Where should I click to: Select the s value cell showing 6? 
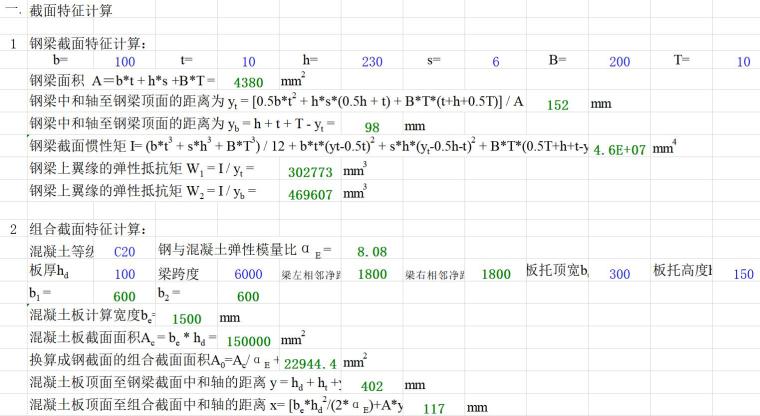coord(494,62)
